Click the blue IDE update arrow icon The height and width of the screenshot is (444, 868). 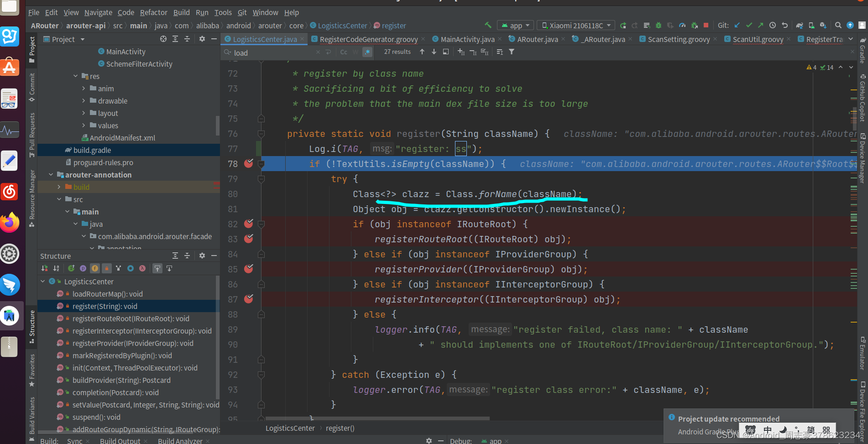point(850,26)
